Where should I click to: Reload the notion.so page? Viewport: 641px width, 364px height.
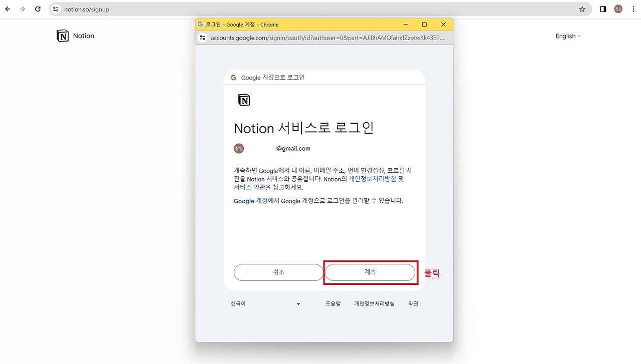[38, 9]
